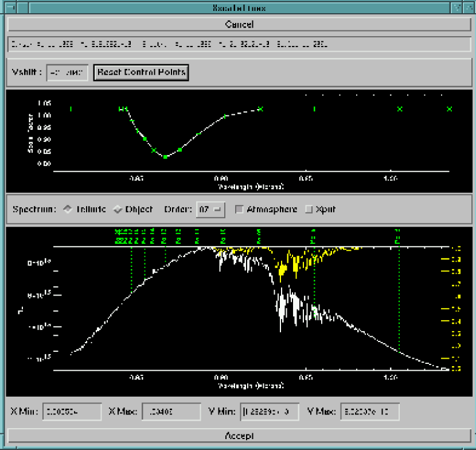Focus the Vshift input field
Screen dimensions: 476x450
pos(67,73)
